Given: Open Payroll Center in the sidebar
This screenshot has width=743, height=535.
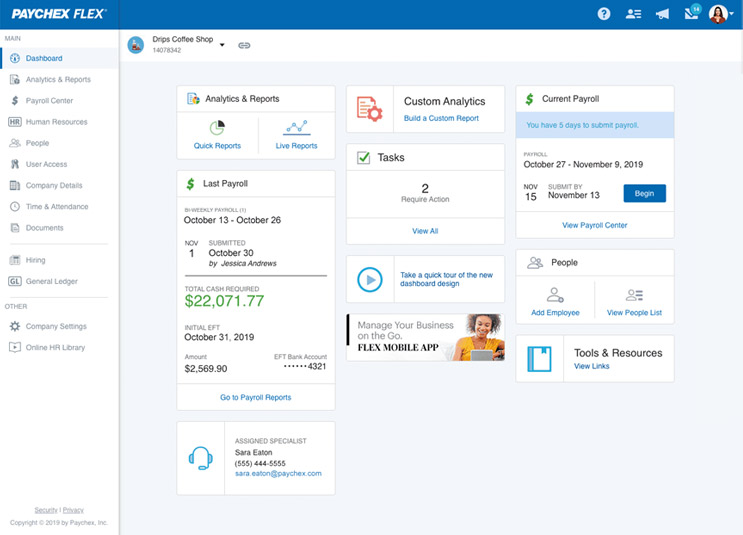Looking at the screenshot, I should pos(59,100).
